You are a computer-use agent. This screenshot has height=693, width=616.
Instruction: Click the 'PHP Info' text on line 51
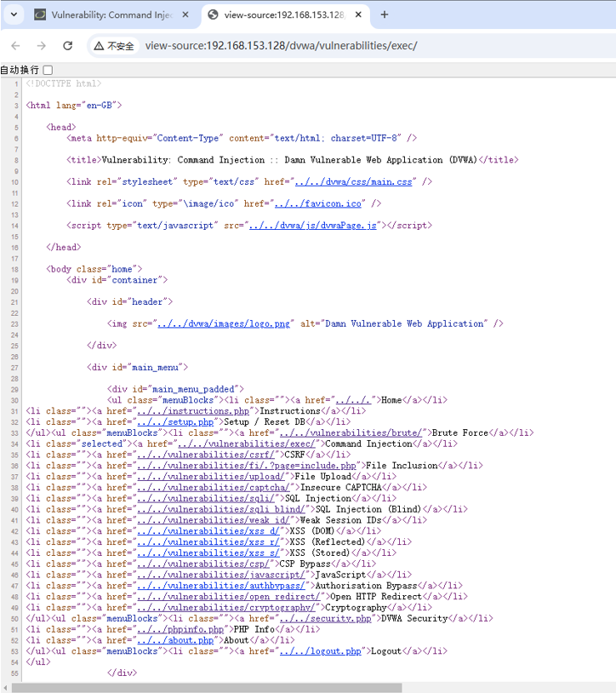pyautogui.click(x=254, y=629)
